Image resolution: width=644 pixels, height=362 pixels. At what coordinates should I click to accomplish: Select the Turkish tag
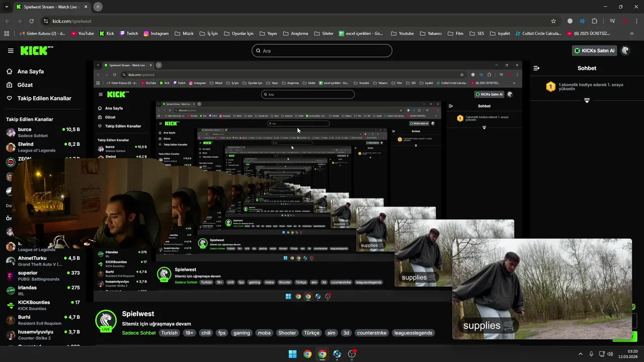coord(169,333)
